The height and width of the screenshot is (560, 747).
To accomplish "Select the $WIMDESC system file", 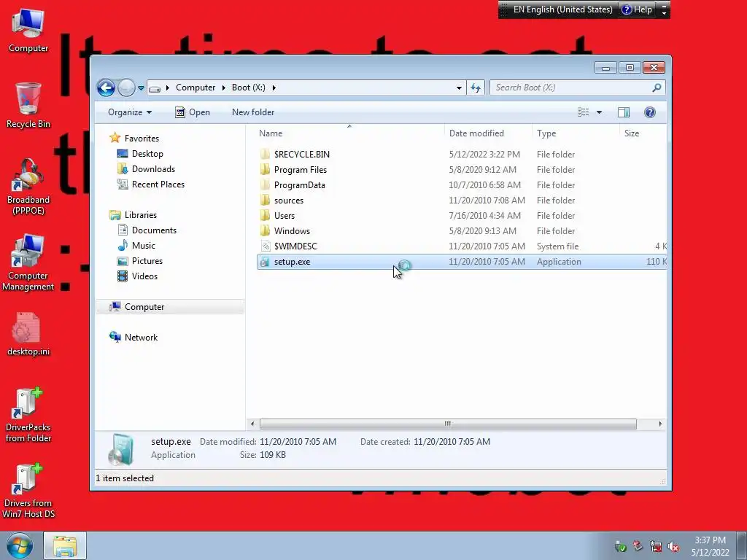I will pyautogui.click(x=295, y=246).
